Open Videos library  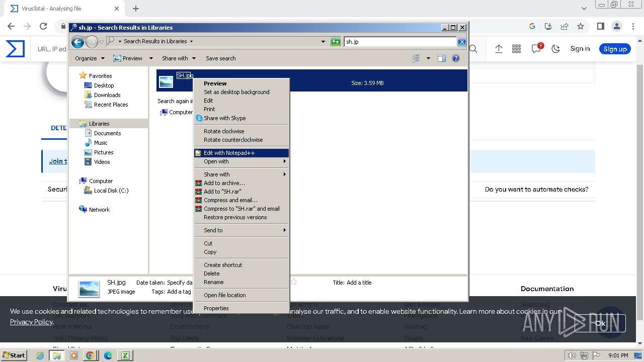[102, 162]
